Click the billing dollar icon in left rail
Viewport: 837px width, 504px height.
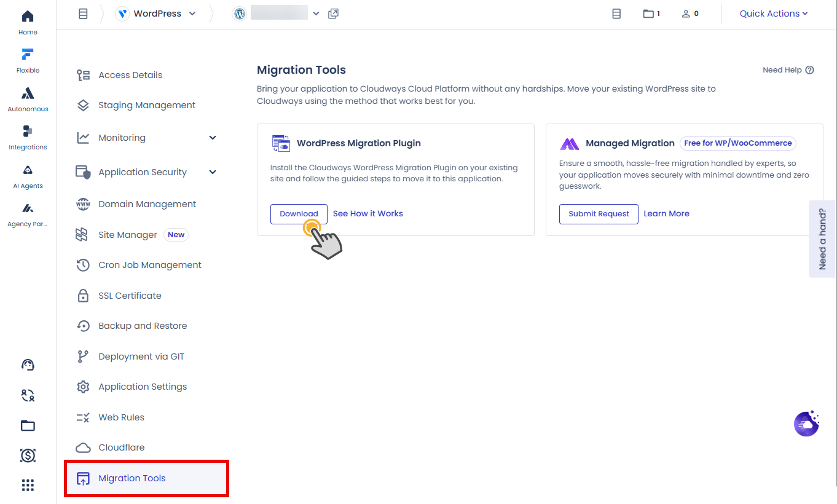tap(28, 455)
